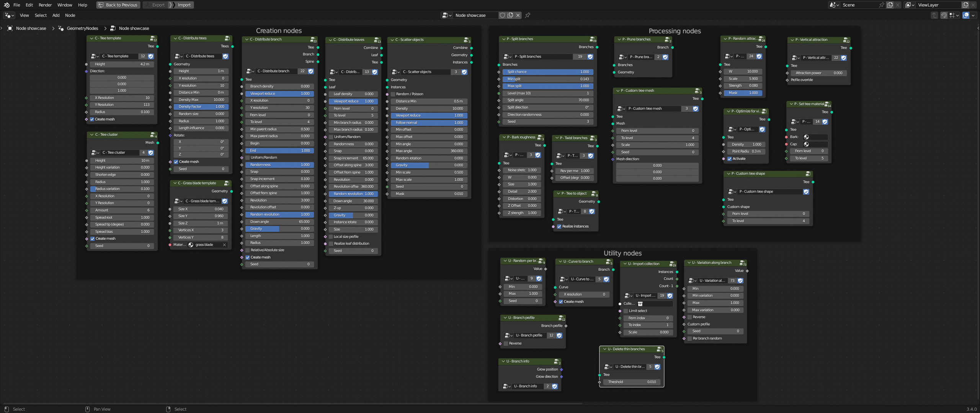Open the Add menu in node editor

pyautogui.click(x=56, y=15)
